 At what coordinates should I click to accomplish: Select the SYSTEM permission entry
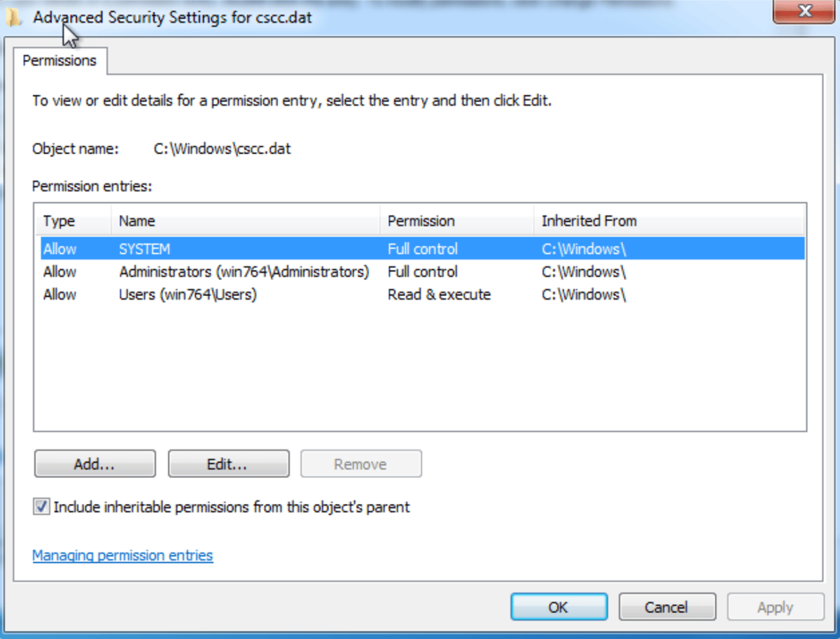210,248
